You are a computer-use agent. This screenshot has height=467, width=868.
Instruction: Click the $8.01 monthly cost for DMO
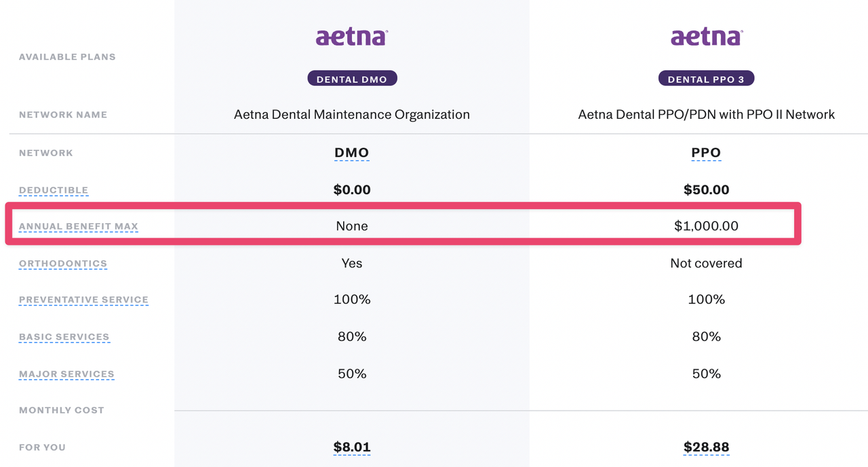352,447
